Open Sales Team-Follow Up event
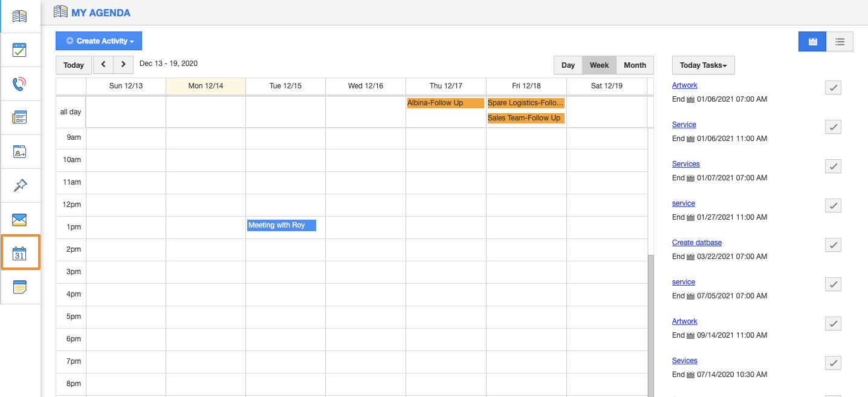This screenshot has height=397, width=868. click(526, 118)
